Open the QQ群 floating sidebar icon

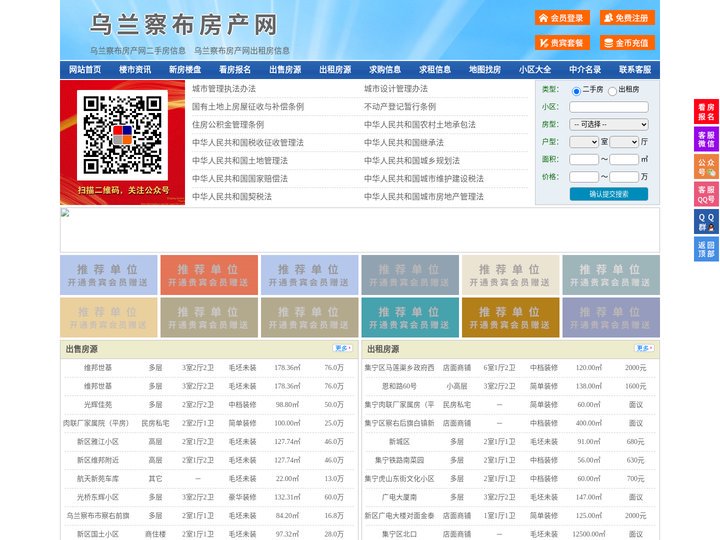pos(706,222)
